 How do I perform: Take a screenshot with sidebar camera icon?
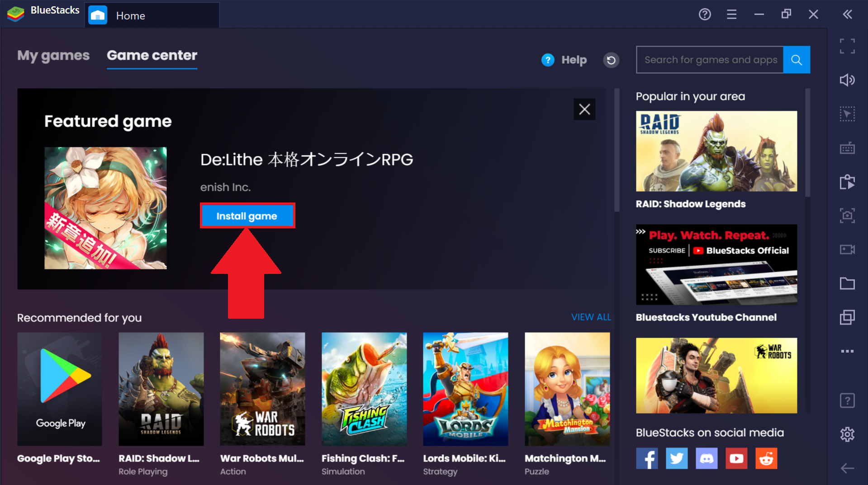coord(847,216)
